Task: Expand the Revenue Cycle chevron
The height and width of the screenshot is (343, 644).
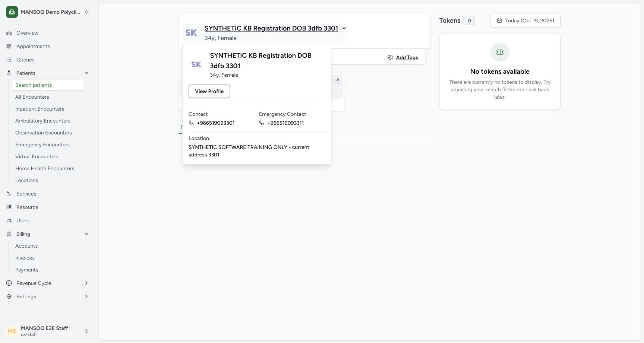Action: pyautogui.click(x=86, y=283)
